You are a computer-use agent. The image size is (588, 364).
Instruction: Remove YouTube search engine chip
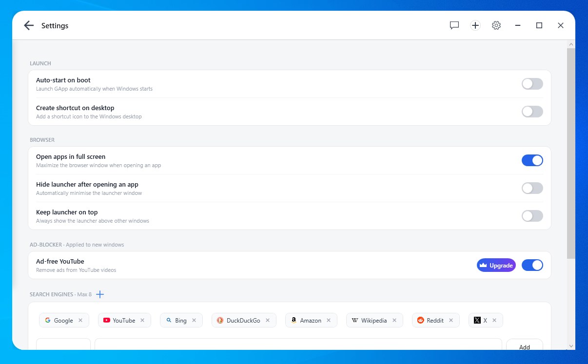click(142, 320)
